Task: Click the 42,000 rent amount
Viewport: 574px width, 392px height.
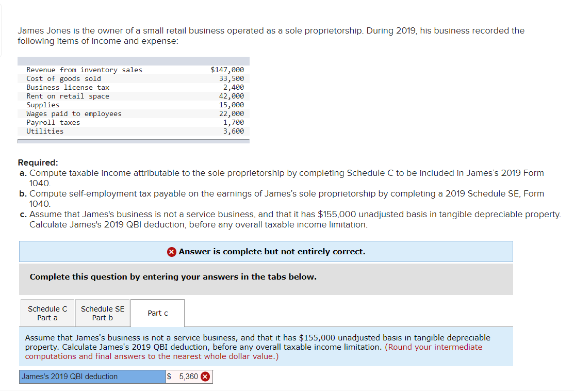Action: [x=232, y=96]
